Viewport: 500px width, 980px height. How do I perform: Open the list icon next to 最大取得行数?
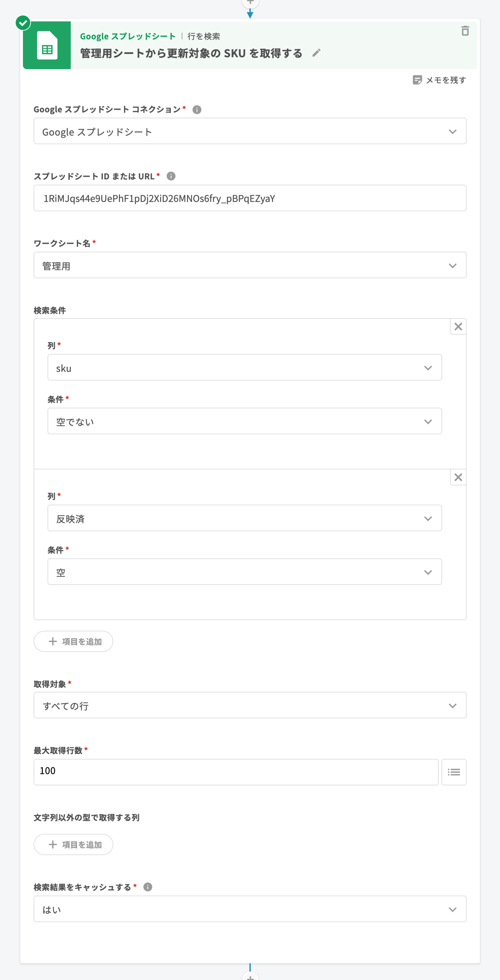[x=454, y=772]
